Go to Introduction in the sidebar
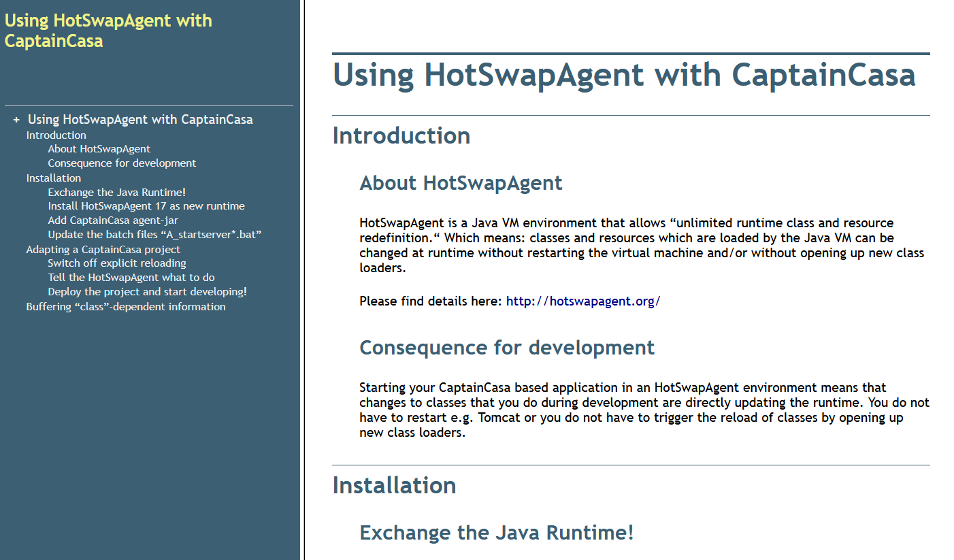 click(x=56, y=135)
